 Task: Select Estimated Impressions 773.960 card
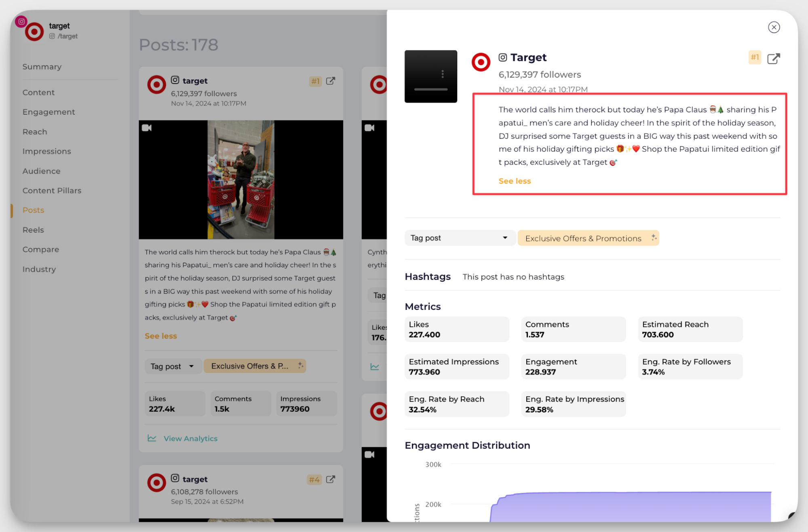pyautogui.click(x=457, y=366)
